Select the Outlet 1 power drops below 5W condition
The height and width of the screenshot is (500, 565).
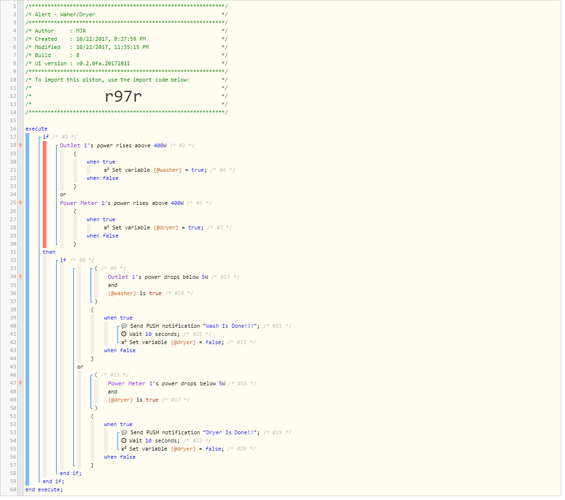pos(158,278)
